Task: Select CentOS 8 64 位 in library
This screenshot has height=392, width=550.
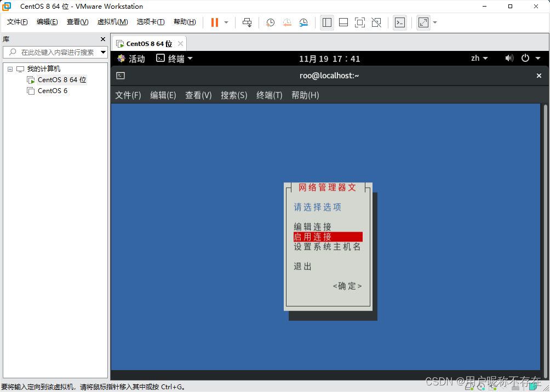Action: 62,80
